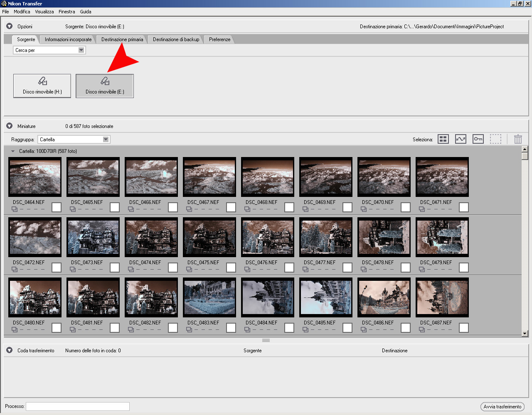
Task: Open the Destinazione di backup tab
Action: pyautogui.click(x=176, y=39)
